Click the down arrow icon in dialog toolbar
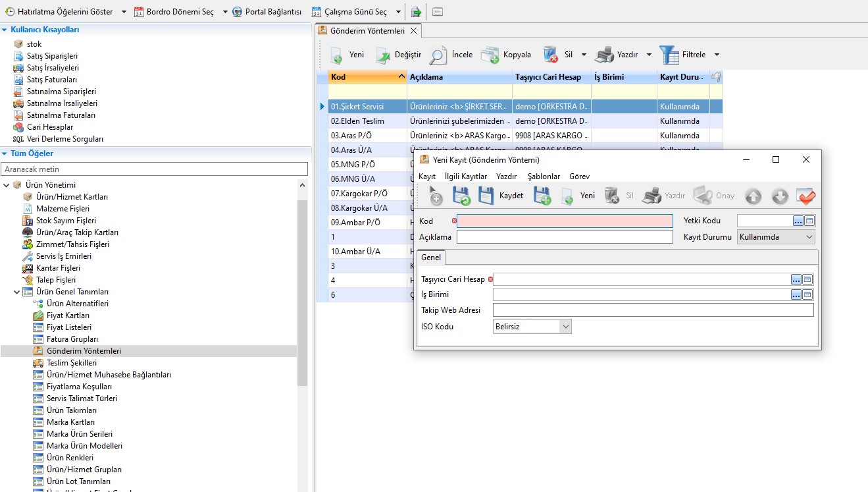Viewport: 868px width, 492px height. 780,196
